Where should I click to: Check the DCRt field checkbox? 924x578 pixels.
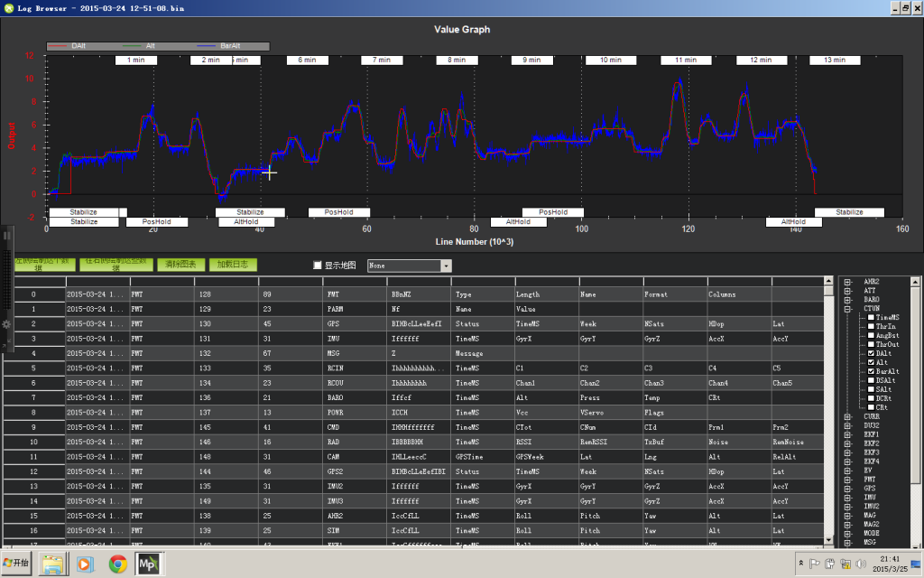(x=871, y=398)
